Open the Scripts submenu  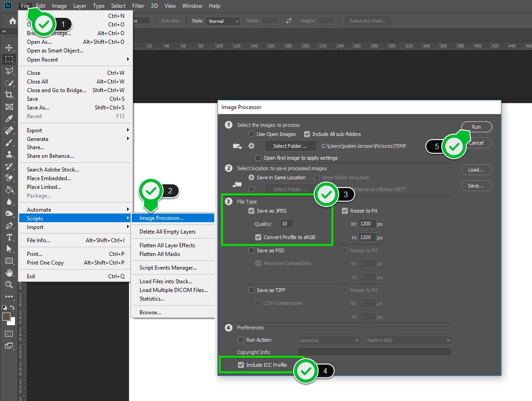[75, 219]
